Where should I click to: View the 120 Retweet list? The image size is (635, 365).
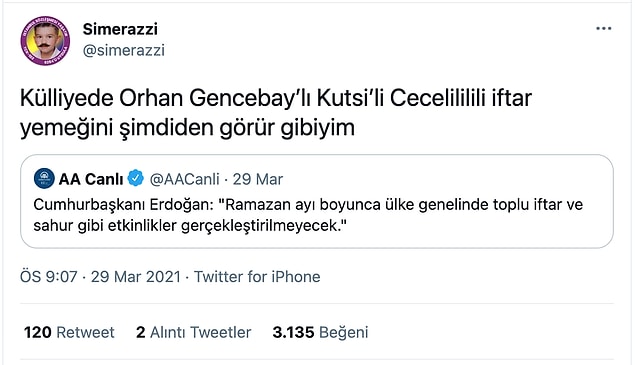(69, 332)
